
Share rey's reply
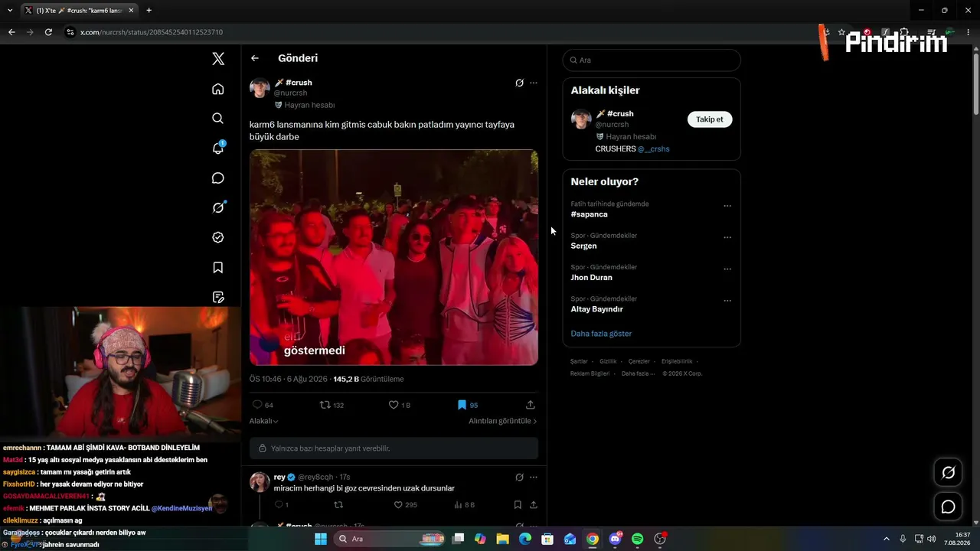click(534, 505)
